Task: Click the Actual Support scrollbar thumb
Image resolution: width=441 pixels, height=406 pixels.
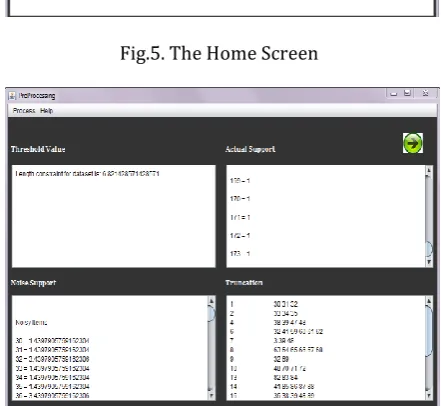Action: (x=429, y=249)
